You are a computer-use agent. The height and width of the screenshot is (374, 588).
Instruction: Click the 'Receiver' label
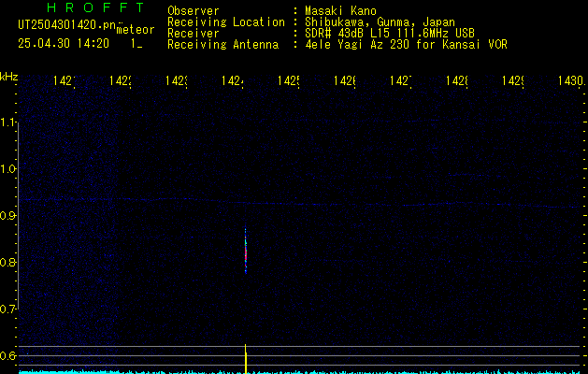pos(194,34)
